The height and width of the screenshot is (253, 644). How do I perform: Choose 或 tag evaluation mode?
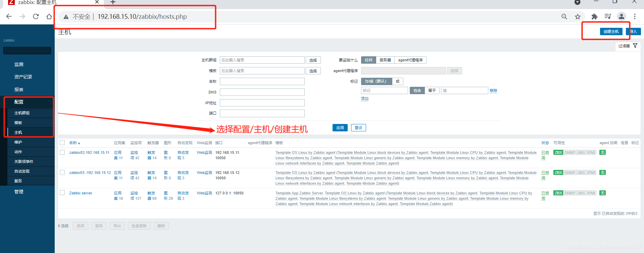point(398,81)
